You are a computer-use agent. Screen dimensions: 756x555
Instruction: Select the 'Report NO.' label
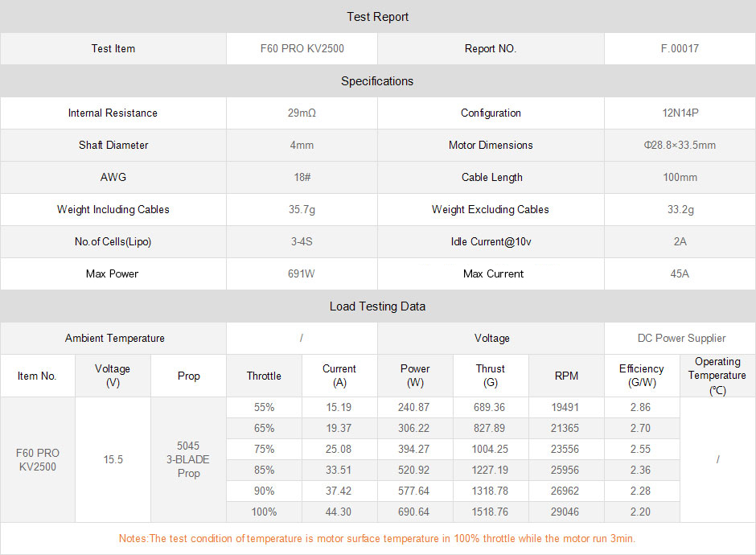click(x=491, y=49)
